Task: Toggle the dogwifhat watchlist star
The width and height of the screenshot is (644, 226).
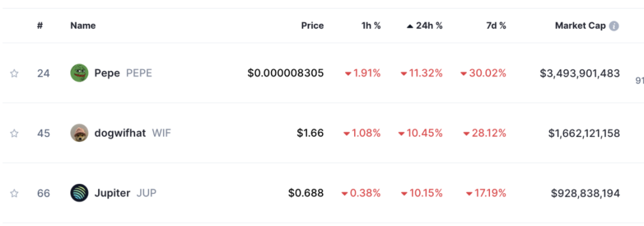Action: (14, 133)
